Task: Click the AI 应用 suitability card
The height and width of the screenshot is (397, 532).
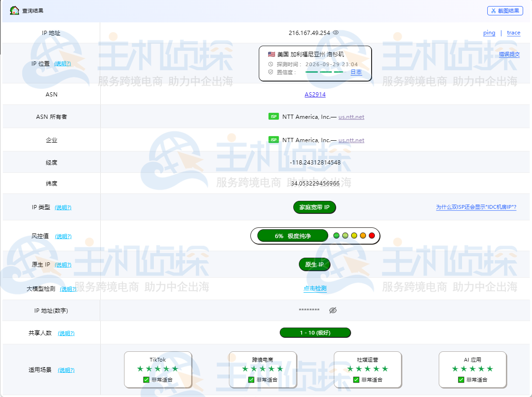Action: [472, 370]
